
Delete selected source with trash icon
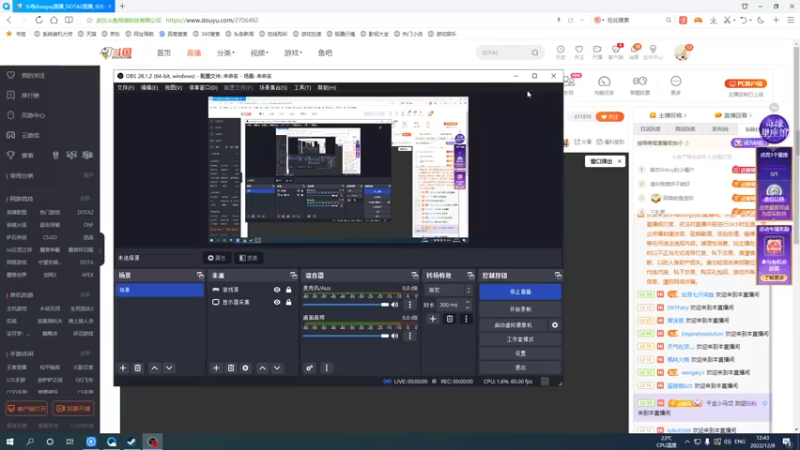coord(231,368)
